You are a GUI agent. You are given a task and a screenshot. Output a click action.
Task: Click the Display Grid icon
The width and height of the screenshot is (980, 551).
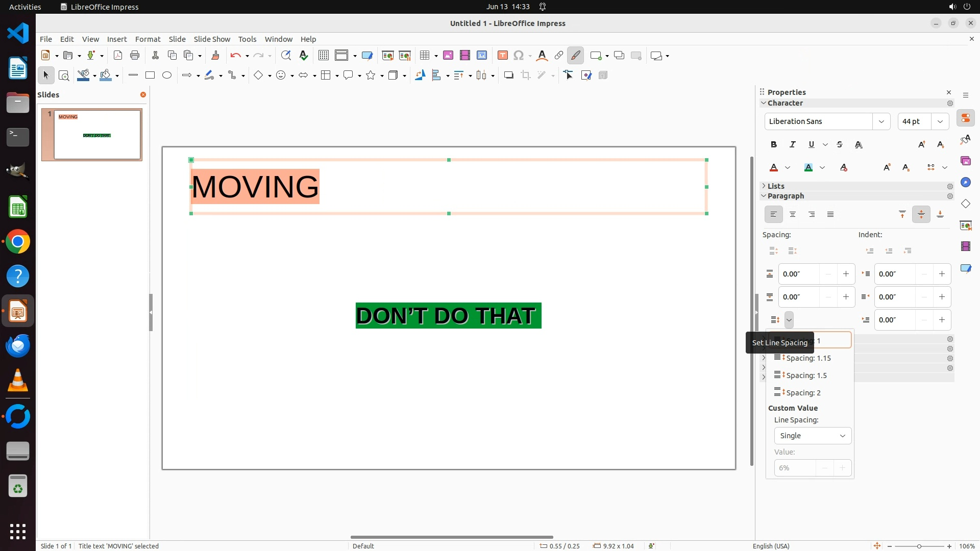point(323,56)
